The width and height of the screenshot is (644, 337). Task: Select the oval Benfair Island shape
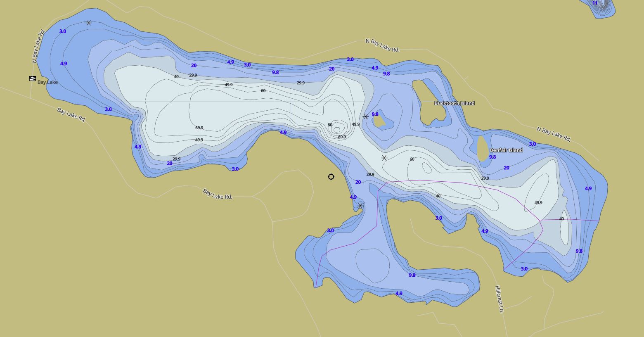pos(481,148)
